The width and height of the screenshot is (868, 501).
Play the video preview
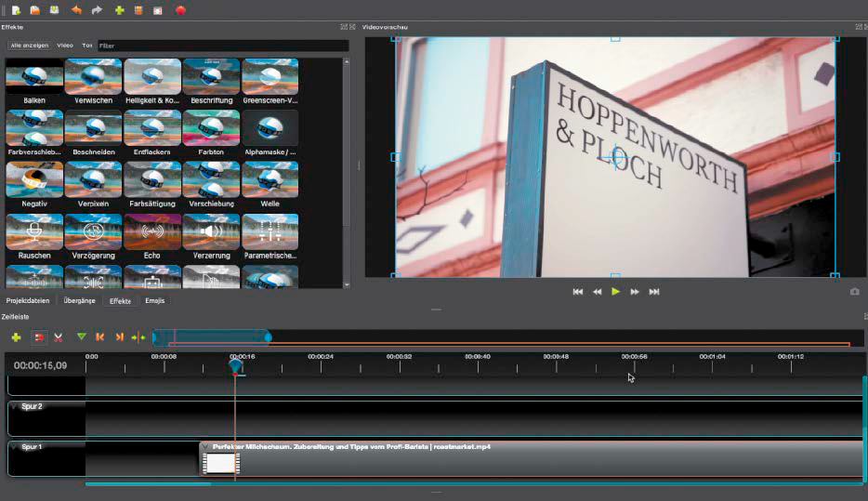point(615,291)
